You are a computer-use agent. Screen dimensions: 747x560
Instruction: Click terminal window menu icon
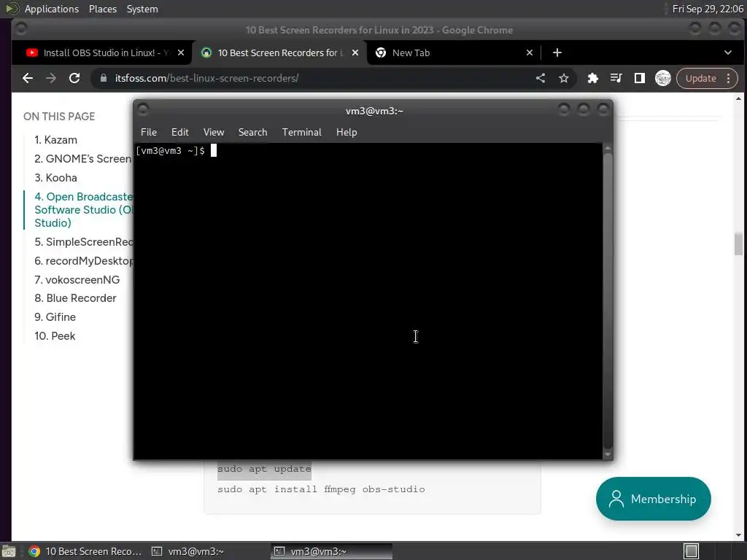point(143,110)
